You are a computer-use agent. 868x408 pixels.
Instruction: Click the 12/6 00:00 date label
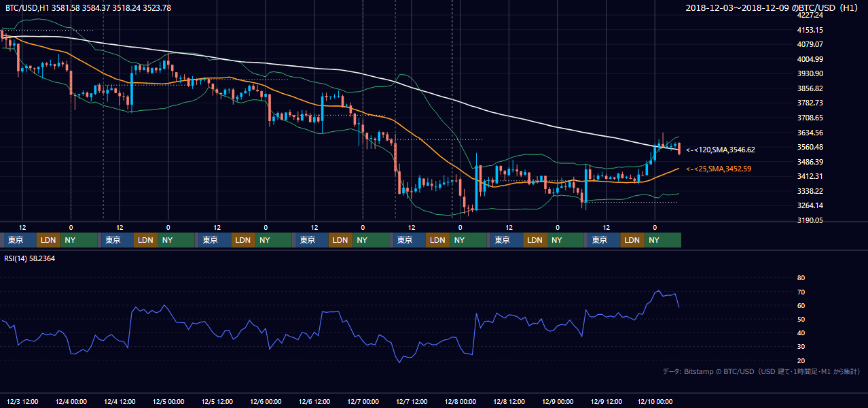point(266,401)
